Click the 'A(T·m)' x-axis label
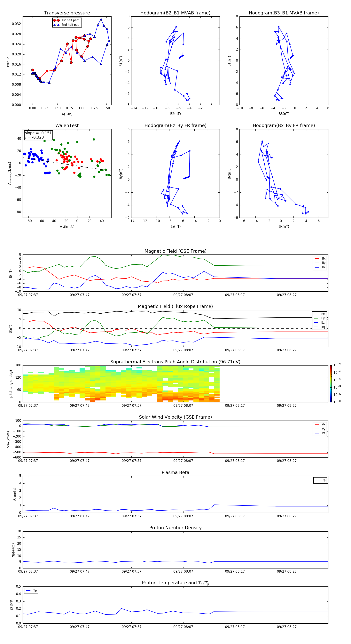The image size is (351, 644). tap(67, 114)
